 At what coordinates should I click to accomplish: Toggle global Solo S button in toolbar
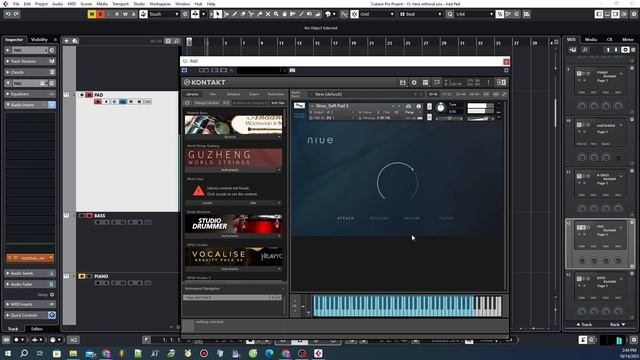(x=100, y=14)
